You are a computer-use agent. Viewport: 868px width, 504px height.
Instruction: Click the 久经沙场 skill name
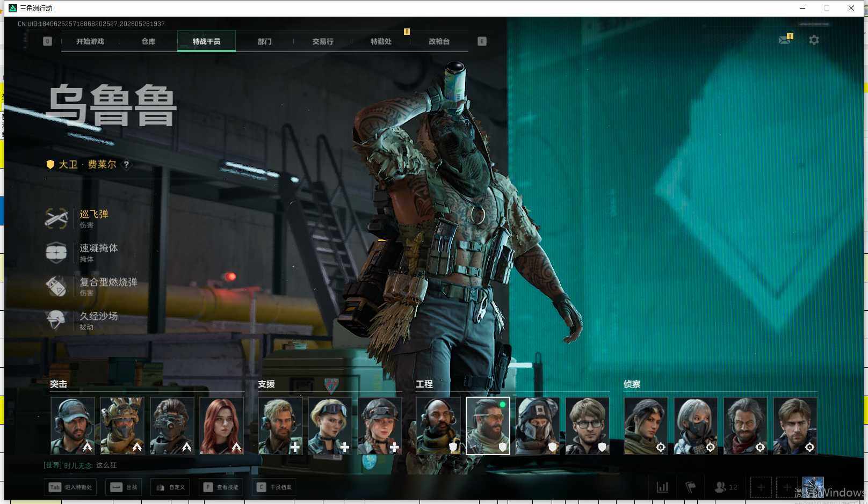click(x=99, y=316)
